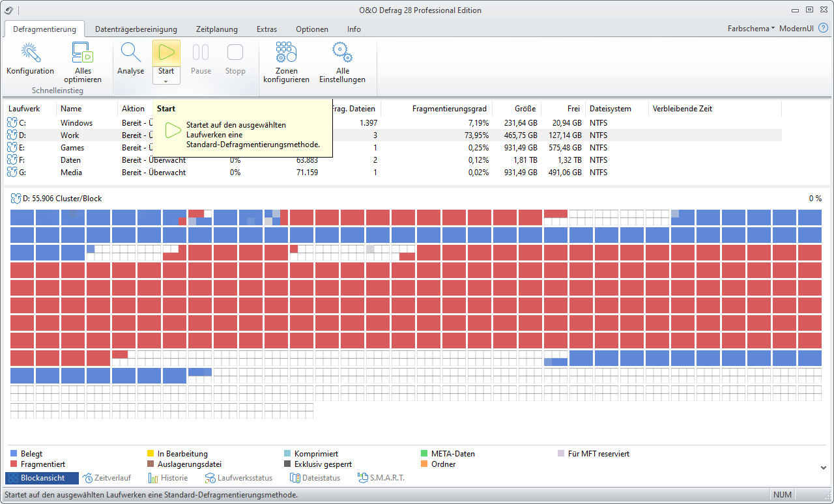Click the Stopp toolbar icon

coord(235,53)
